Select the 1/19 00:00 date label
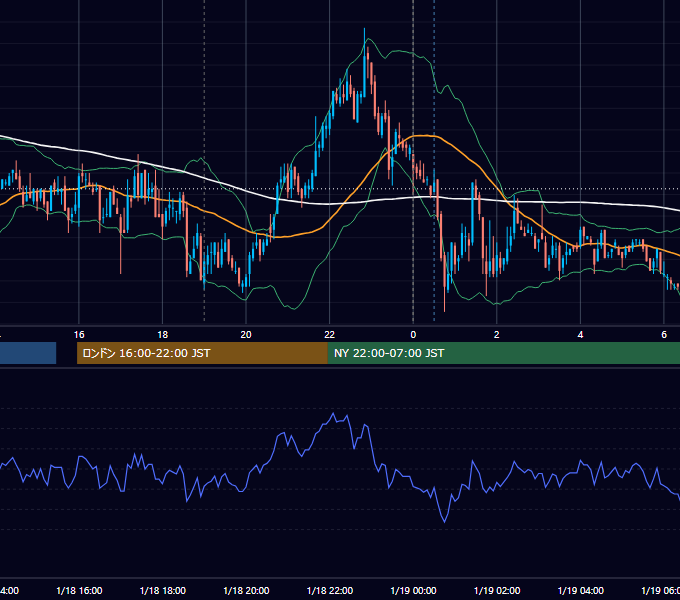Viewport: 680px width, 600px height. 413,590
